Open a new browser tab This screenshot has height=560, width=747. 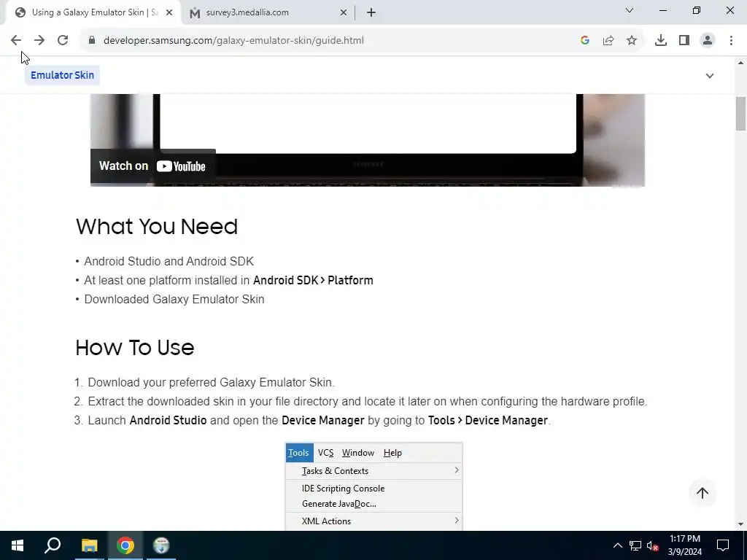pyautogui.click(x=371, y=13)
